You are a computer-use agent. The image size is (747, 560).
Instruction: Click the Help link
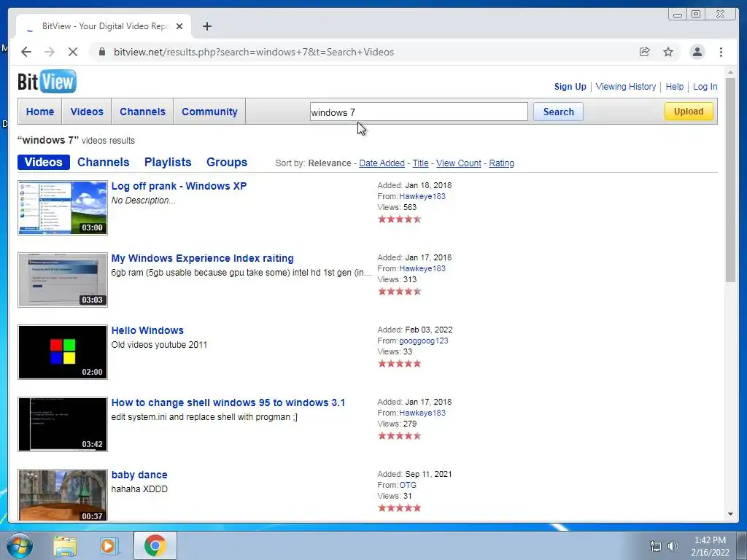point(675,87)
